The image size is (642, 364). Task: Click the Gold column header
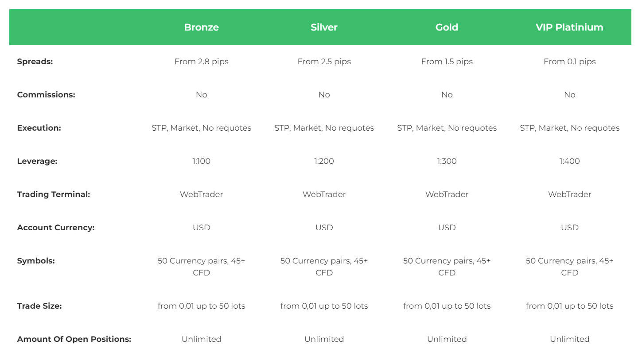(x=447, y=27)
